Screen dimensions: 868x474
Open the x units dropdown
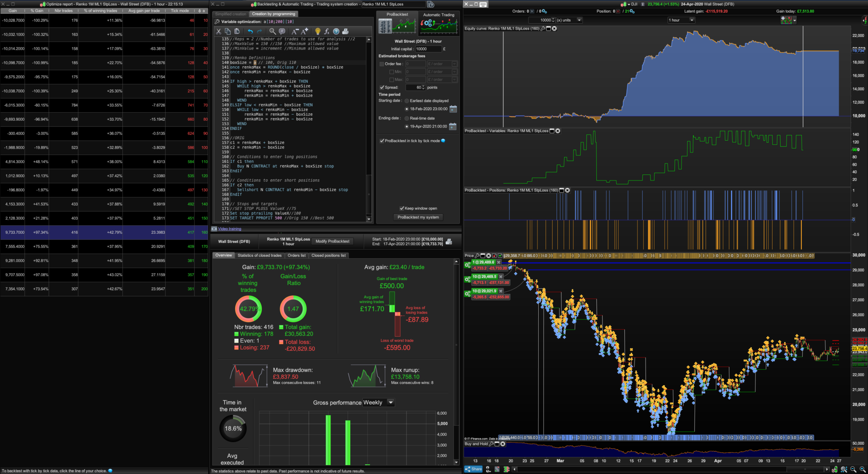[579, 20]
